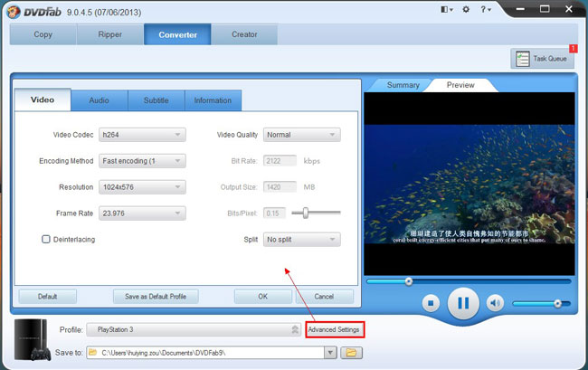Viewport: 588px width, 370px height.
Task: Click the folder icon inside Save to field
Action: tap(92, 353)
